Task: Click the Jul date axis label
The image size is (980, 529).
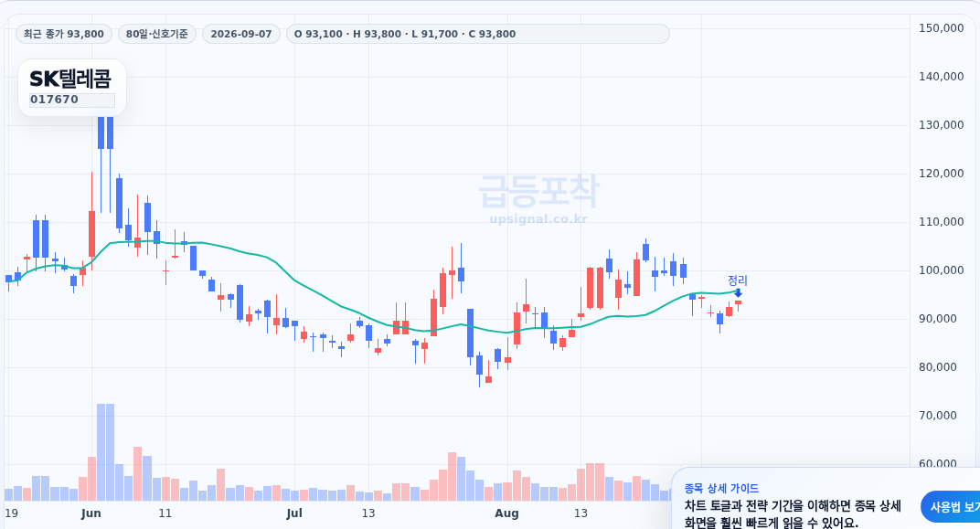Action: 294,513
